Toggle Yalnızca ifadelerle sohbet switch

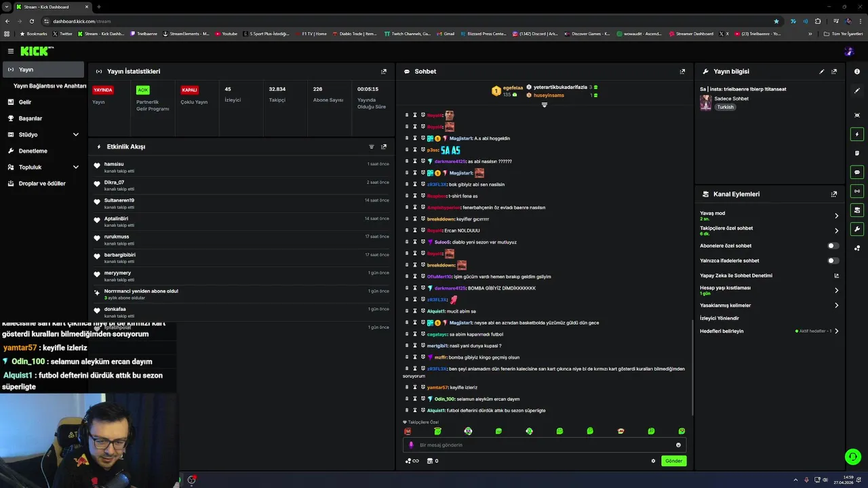point(833,261)
